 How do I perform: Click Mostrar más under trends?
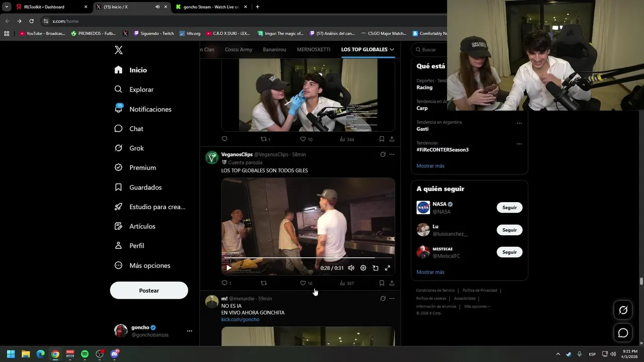[x=430, y=166]
